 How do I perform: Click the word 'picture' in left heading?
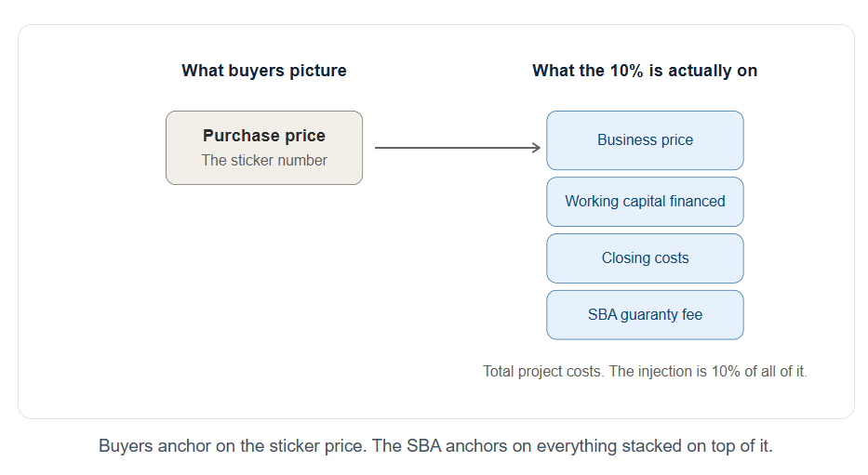[x=318, y=72]
